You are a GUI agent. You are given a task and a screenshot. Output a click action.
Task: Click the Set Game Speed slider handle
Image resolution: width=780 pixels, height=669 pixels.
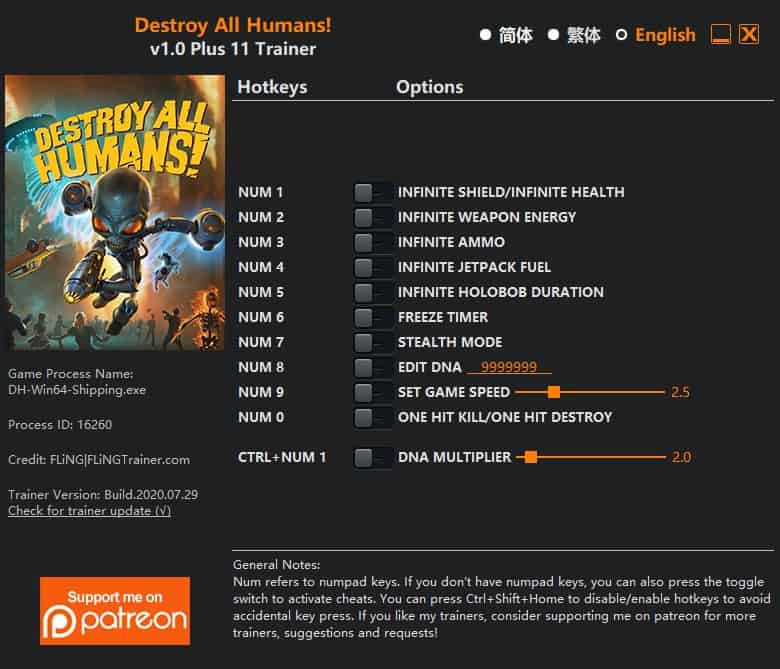(x=554, y=392)
